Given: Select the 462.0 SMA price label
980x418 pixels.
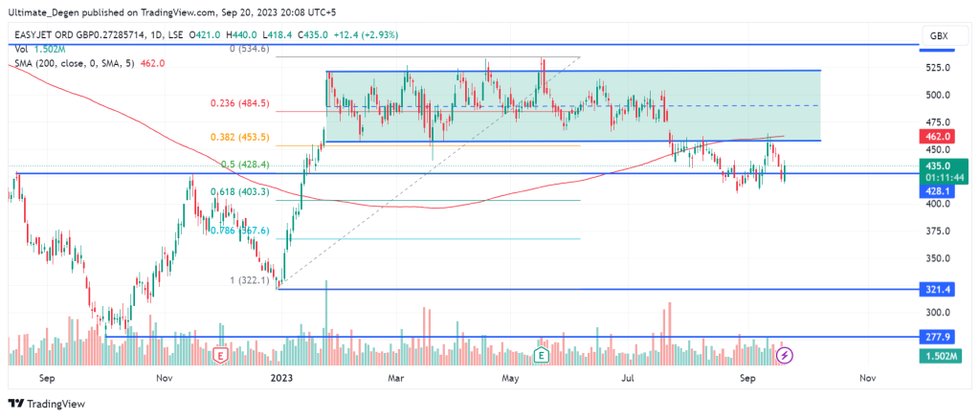Looking at the screenshot, I should point(937,136).
